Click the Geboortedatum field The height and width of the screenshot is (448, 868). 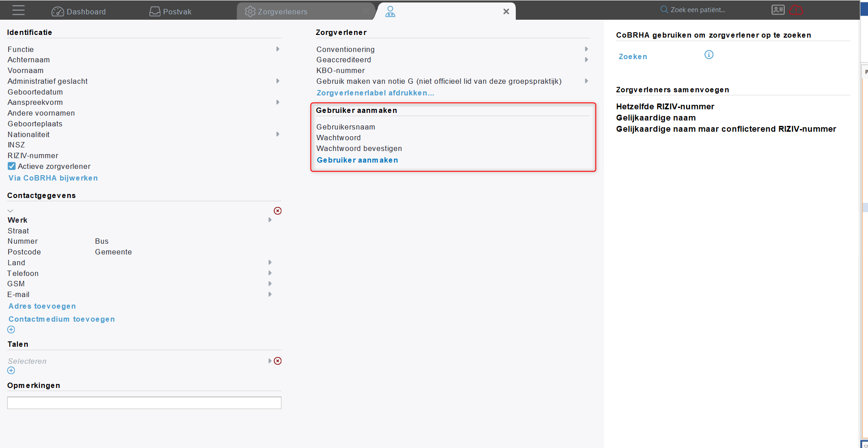click(144, 92)
